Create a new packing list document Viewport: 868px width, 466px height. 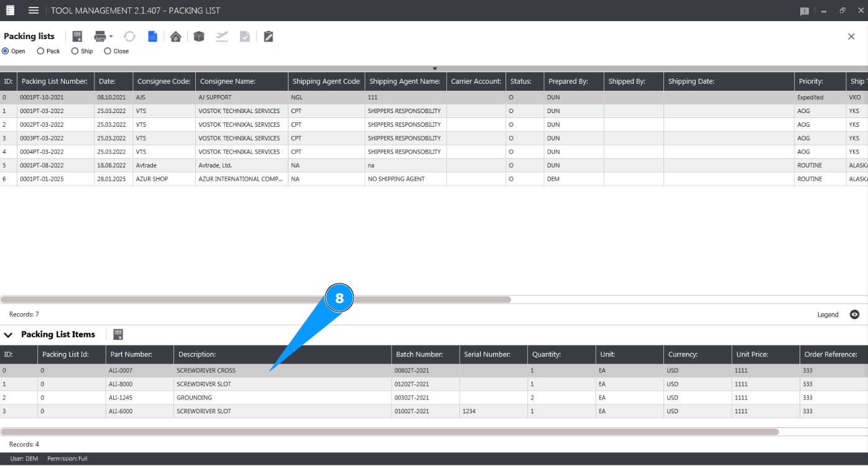point(152,37)
